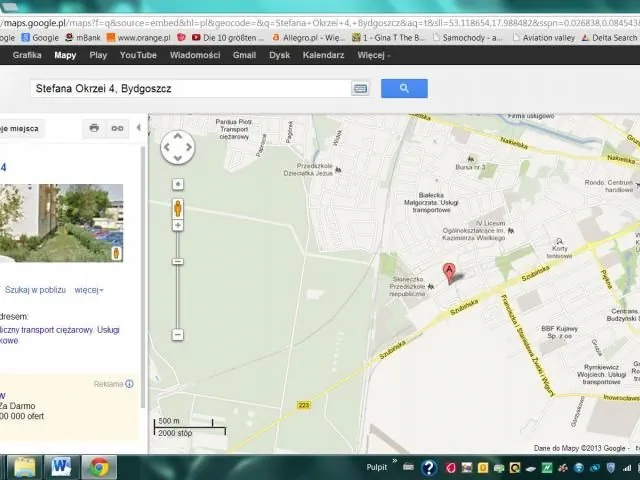This screenshot has height=480, width=640.
Task: Open Microsoft Word from the taskbar
Action: point(62,467)
